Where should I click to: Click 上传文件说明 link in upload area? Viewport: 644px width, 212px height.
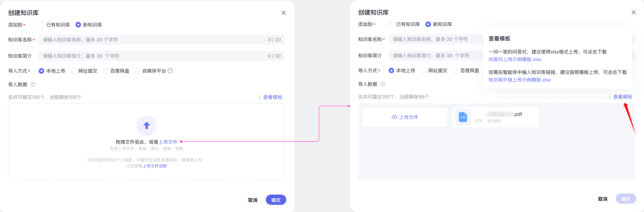tap(155, 166)
